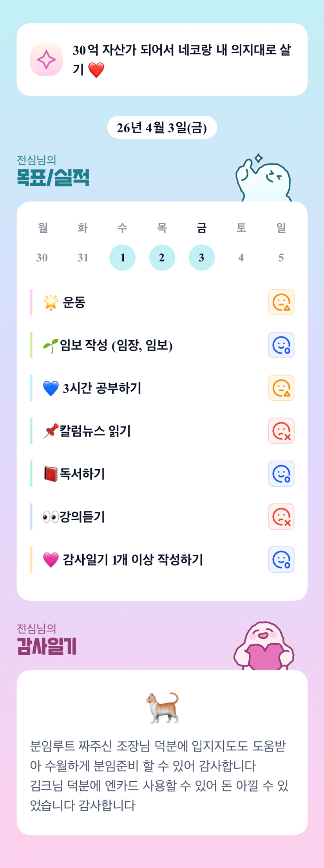Image resolution: width=324 pixels, height=868 pixels.
Task: Click the status face icon for 운동
Action: coord(281,302)
